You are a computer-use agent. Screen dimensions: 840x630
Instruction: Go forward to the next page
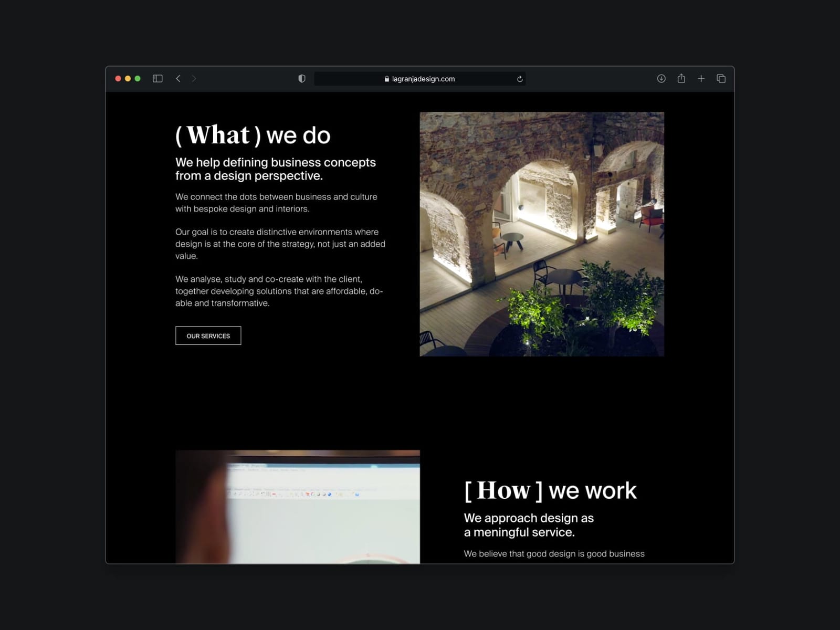194,79
